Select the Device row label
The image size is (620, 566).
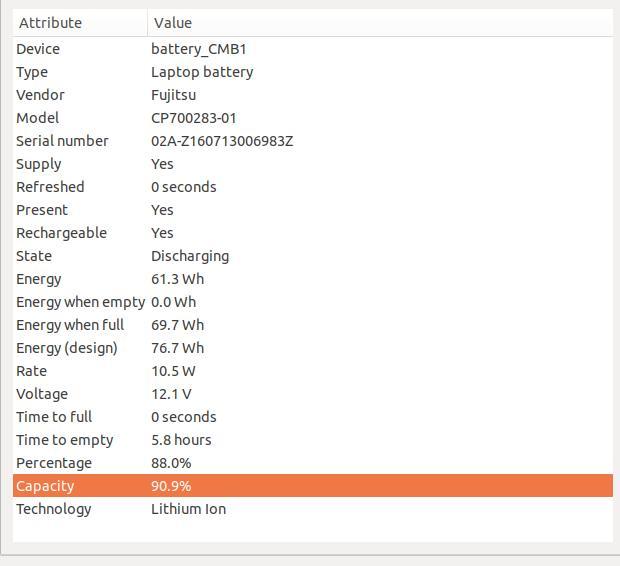[x=38, y=49]
